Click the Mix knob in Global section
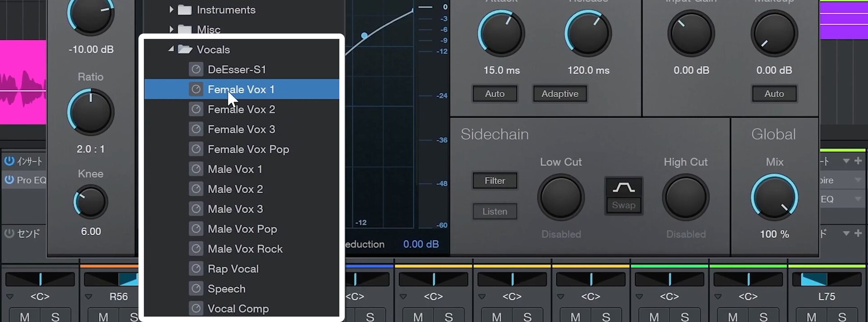868x322 pixels. tap(774, 197)
